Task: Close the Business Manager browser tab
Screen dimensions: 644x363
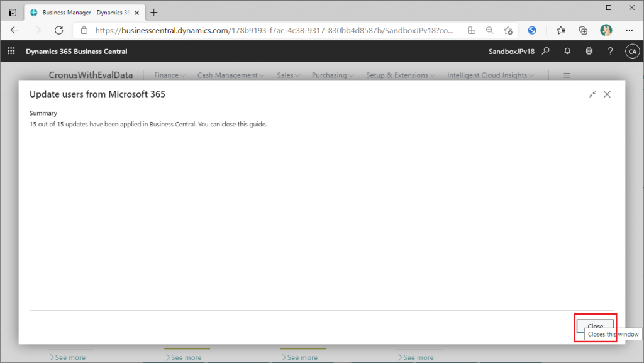Action: click(x=136, y=13)
